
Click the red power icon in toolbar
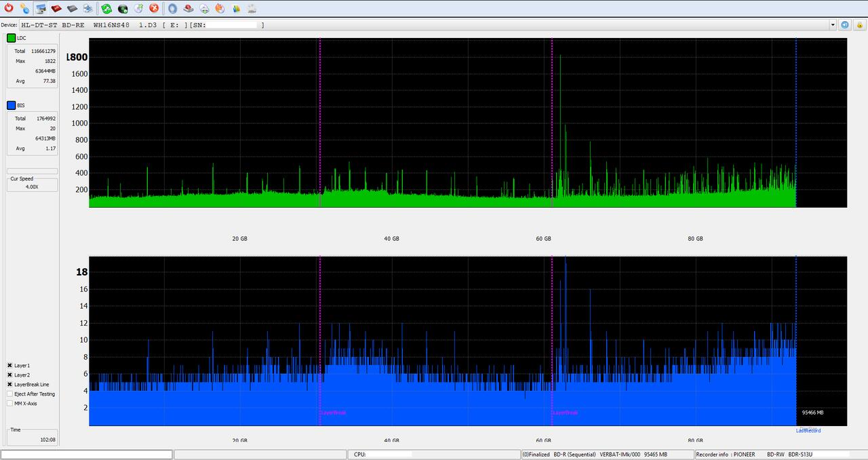click(x=9, y=8)
